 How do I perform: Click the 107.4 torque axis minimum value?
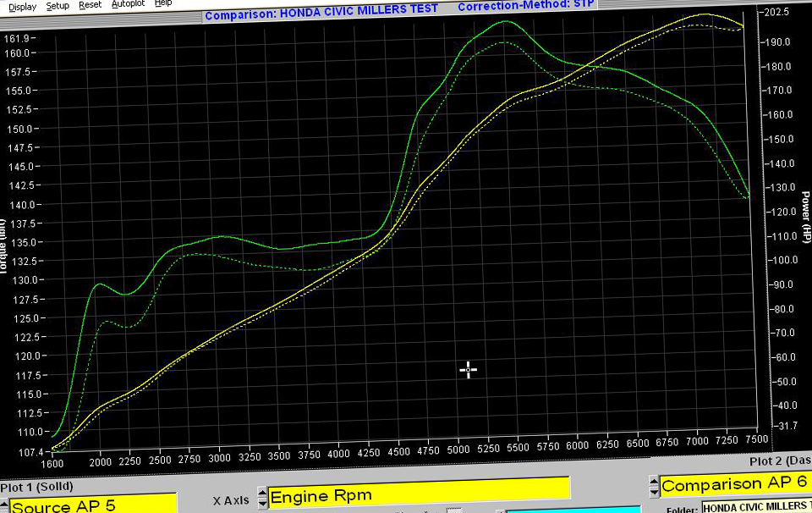point(31,452)
